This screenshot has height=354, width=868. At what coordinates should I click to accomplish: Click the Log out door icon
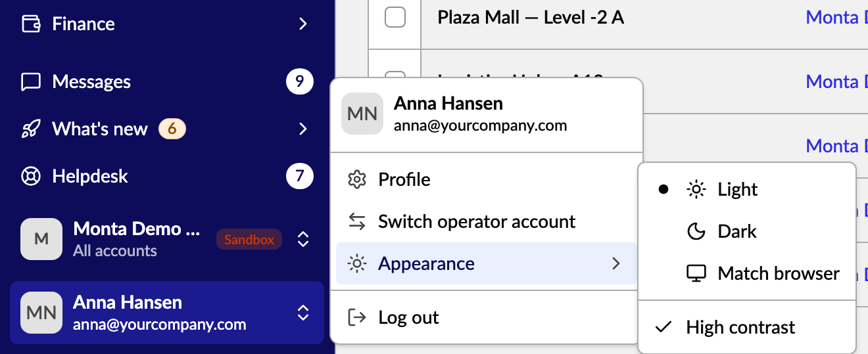[x=356, y=317]
